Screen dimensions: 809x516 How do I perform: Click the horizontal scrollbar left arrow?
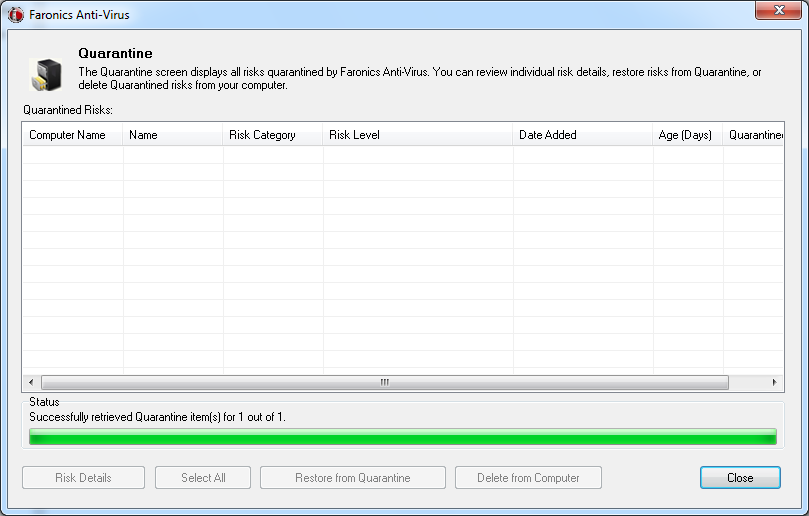[x=31, y=382]
